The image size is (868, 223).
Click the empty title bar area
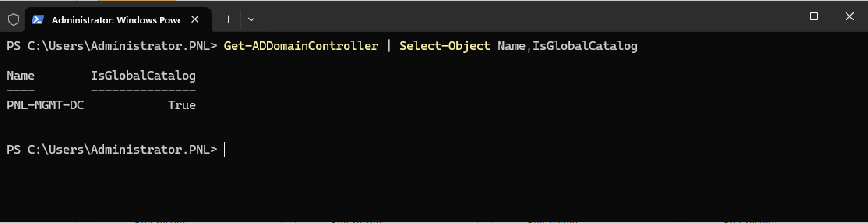point(506,18)
